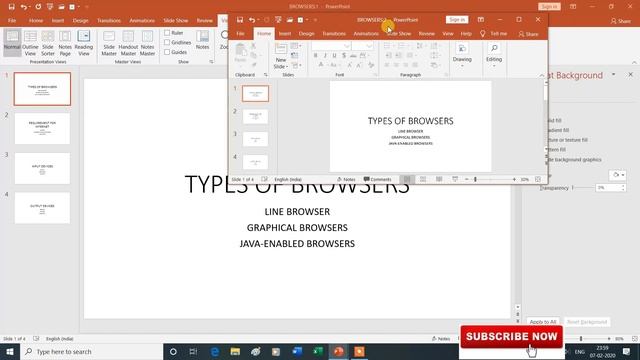
Task: Click Sign in button in front window
Action: pos(457,20)
